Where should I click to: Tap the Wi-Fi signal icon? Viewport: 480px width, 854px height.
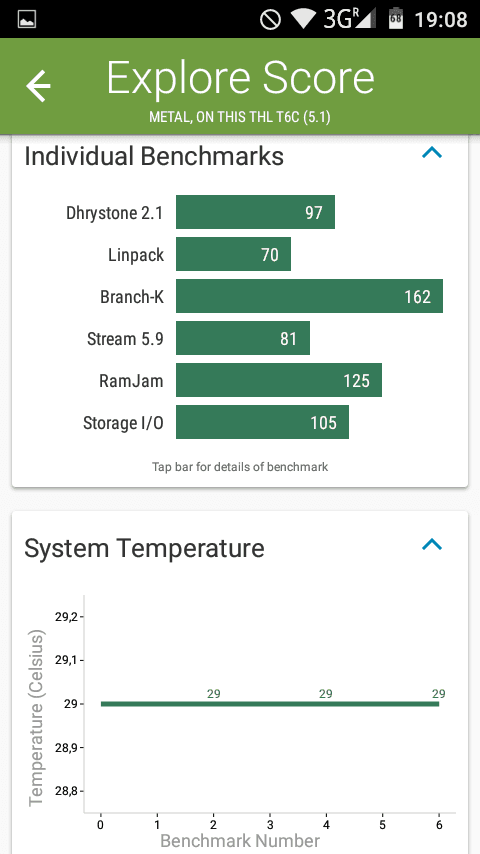point(302,19)
